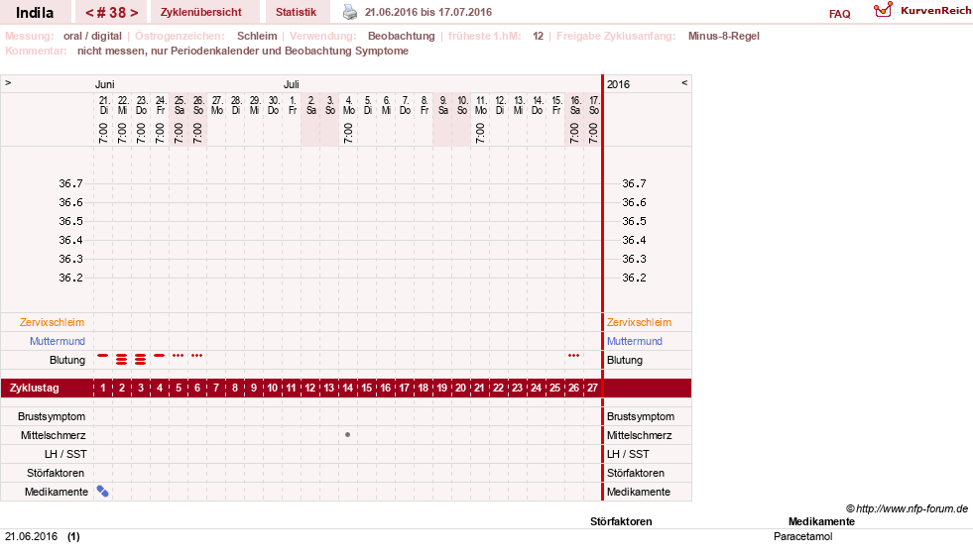Click date header 17. So
The height and width of the screenshot is (560, 973).
(594, 105)
